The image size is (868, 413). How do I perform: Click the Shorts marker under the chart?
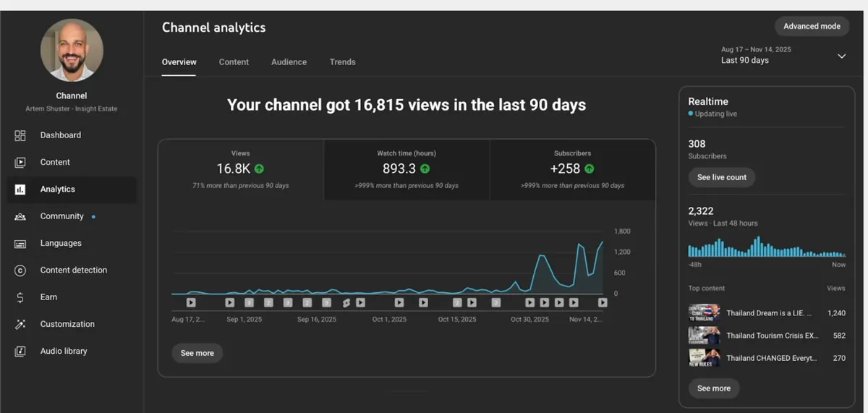coord(346,302)
